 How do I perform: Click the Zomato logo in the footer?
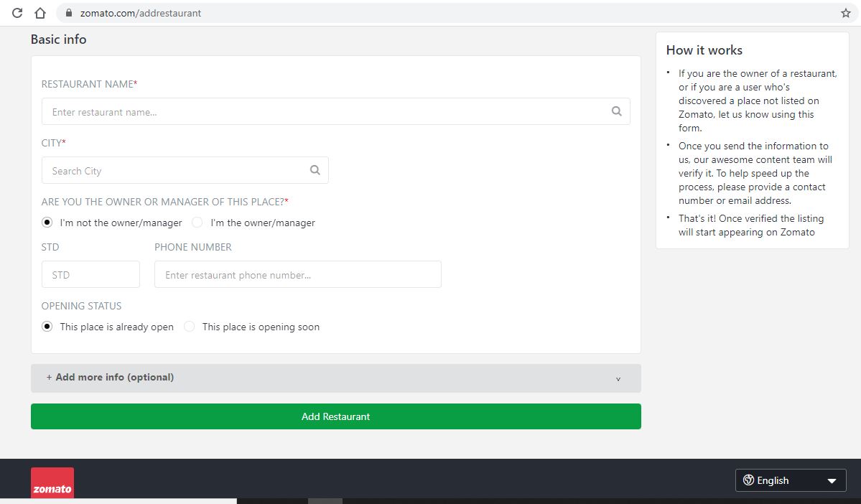point(51,482)
